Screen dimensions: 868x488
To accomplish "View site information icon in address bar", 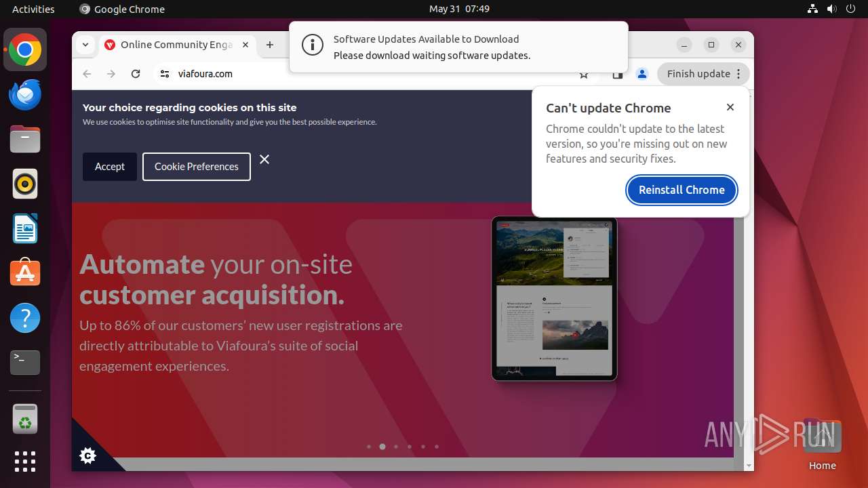I will (165, 74).
